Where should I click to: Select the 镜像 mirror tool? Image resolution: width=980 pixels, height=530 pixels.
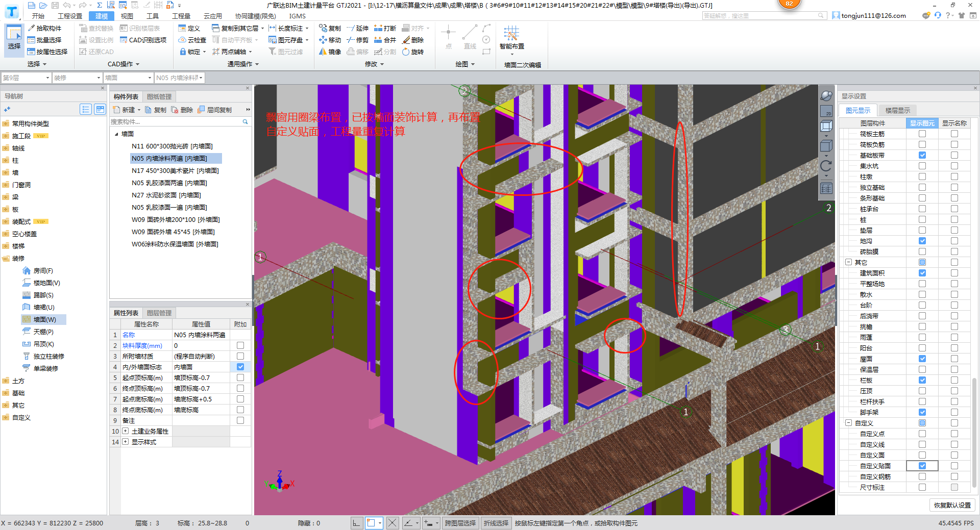(x=330, y=52)
